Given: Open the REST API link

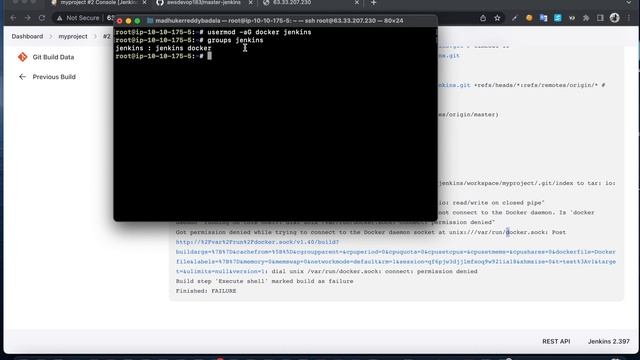Looking at the screenshot, I should pyautogui.click(x=556, y=341).
